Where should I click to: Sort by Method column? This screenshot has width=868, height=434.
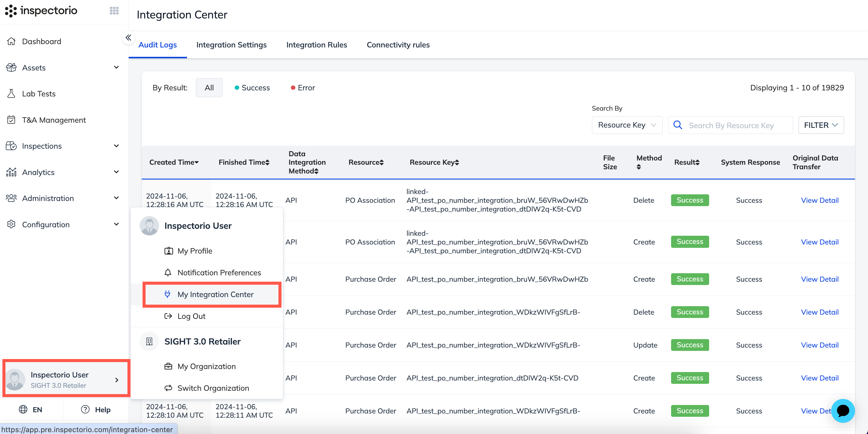[x=649, y=162]
